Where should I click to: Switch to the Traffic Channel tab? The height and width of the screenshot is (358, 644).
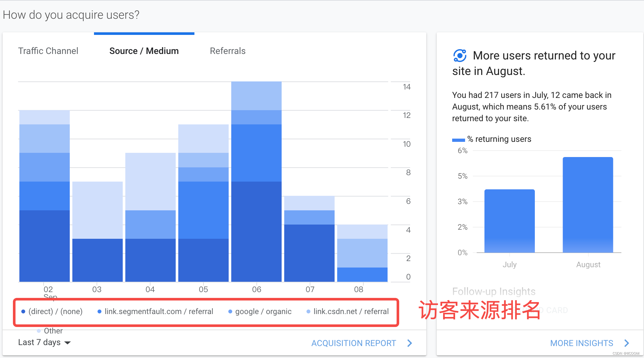(x=48, y=51)
